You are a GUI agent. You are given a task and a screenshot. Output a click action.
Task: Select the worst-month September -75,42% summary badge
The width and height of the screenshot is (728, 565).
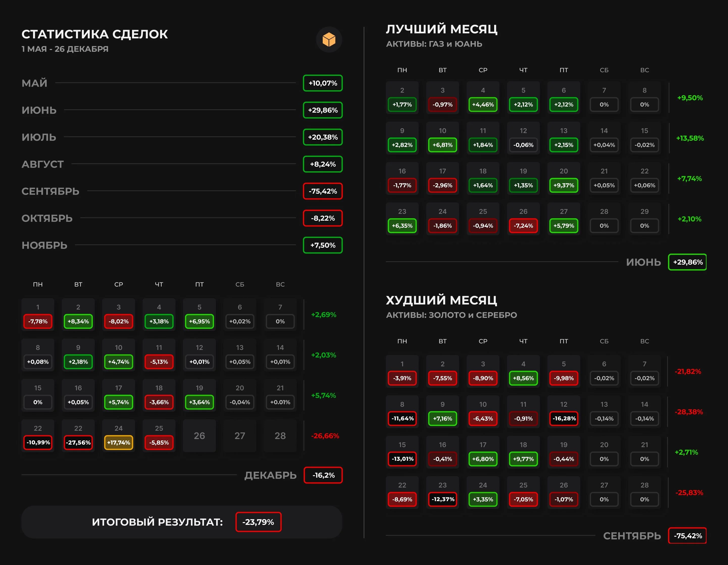[687, 536]
